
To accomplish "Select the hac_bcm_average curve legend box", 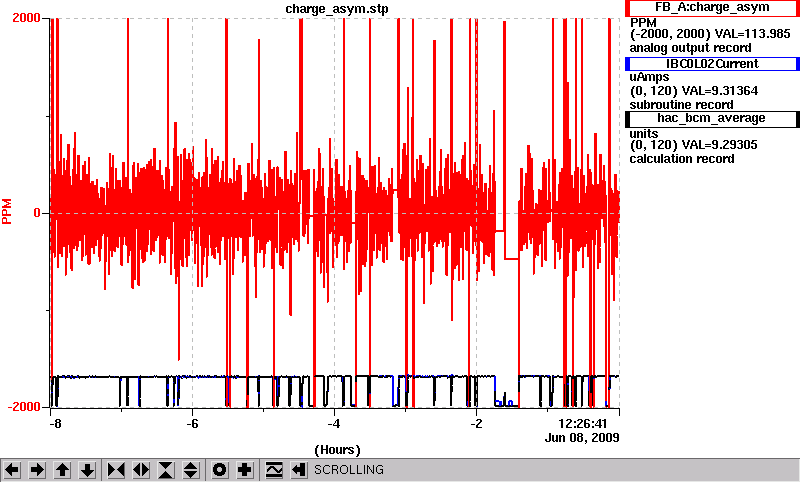I will [x=712, y=118].
